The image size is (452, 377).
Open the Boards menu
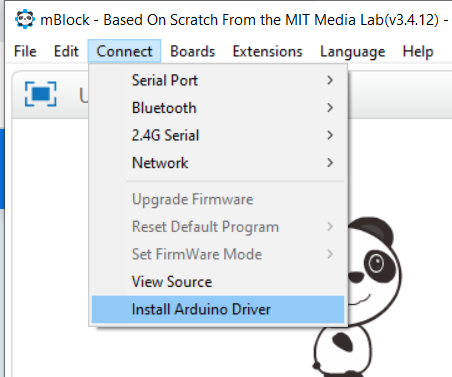[x=192, y=51]
